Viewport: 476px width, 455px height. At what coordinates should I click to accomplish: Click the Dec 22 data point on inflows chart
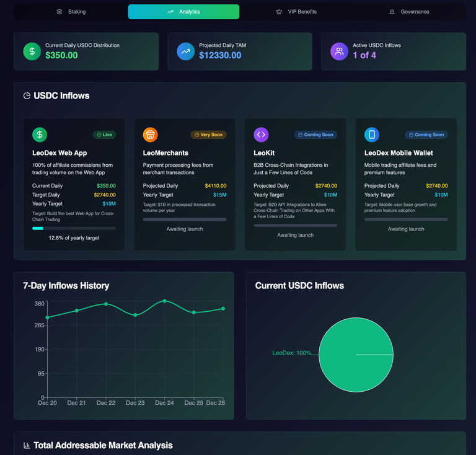[x=106, y=304]
